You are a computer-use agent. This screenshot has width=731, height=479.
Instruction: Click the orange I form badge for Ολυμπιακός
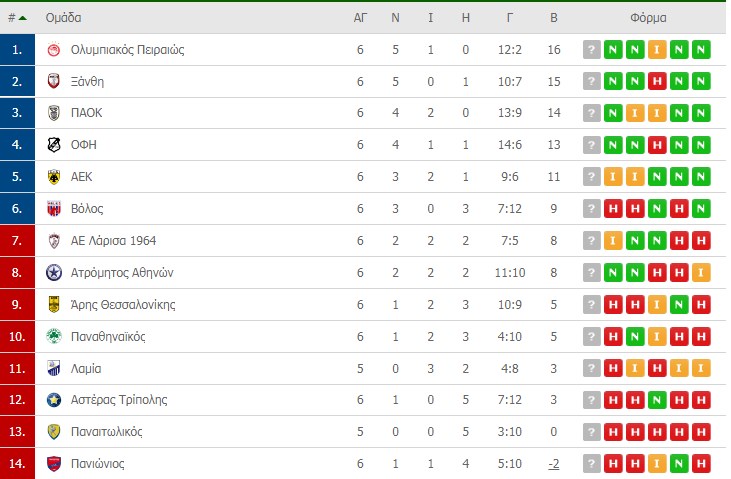click(657, 49)
